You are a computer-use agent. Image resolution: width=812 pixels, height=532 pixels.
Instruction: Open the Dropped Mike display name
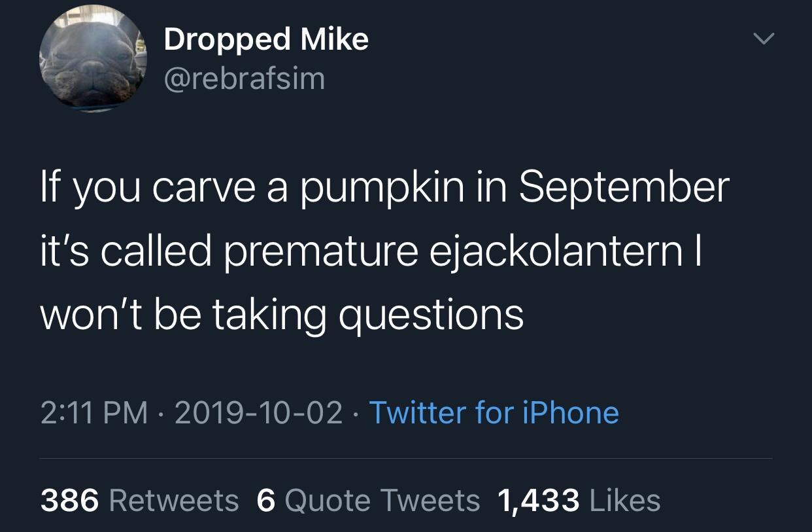tap(266, 39)
